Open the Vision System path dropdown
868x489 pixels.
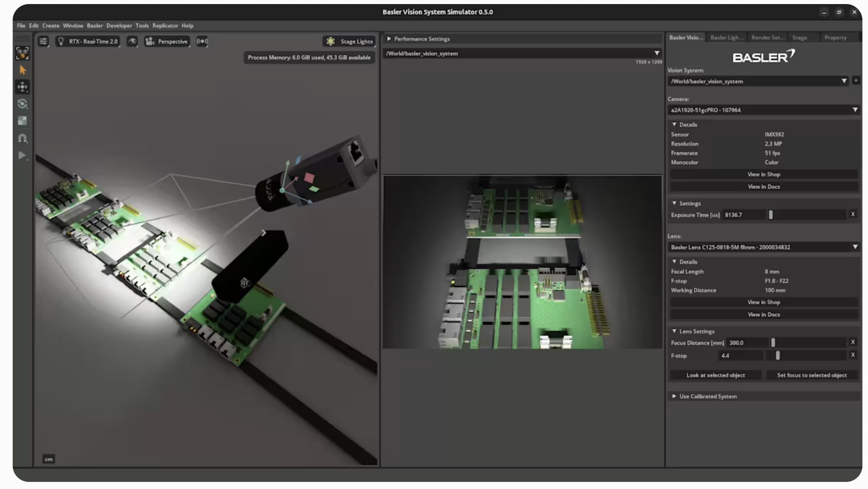coord(758,81)
